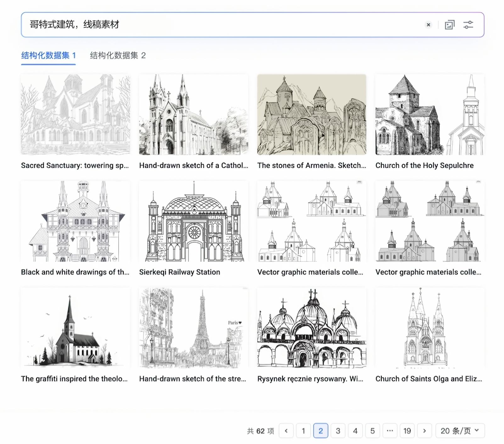Open the image search icon
The height and width of the screenshot is (444, 504).
tap(450, 25)
